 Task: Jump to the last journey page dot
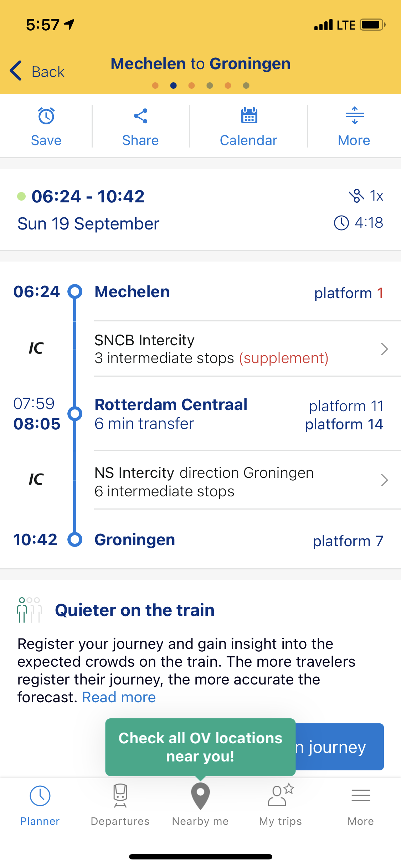coord(246,86)
